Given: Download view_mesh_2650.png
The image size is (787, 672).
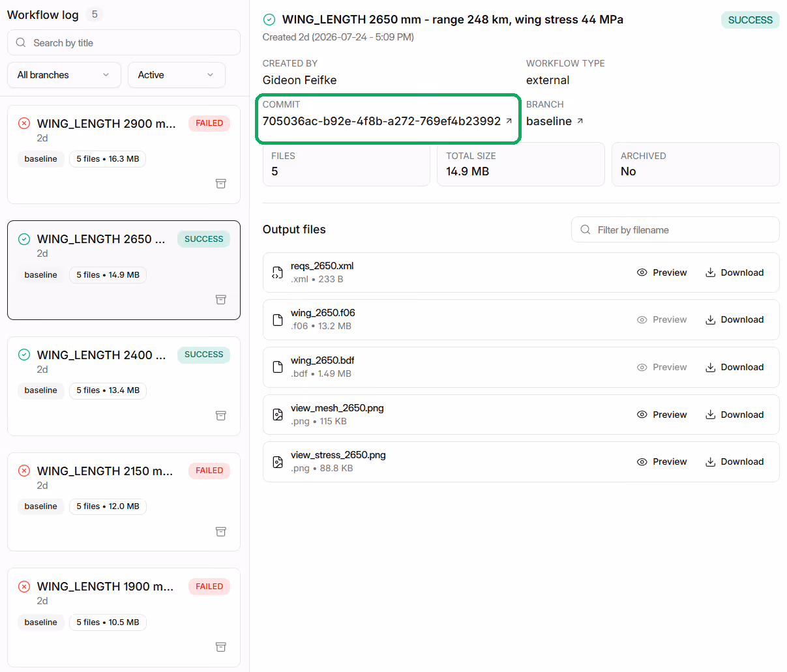Looking at the screenshot, I should 734,415.
